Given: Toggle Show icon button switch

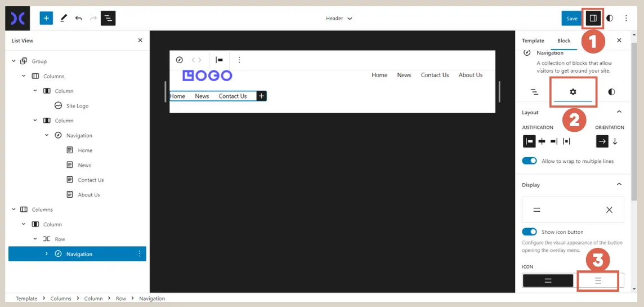Looking at the screenshot, I should pyautogui.click(x=529, y=232).
